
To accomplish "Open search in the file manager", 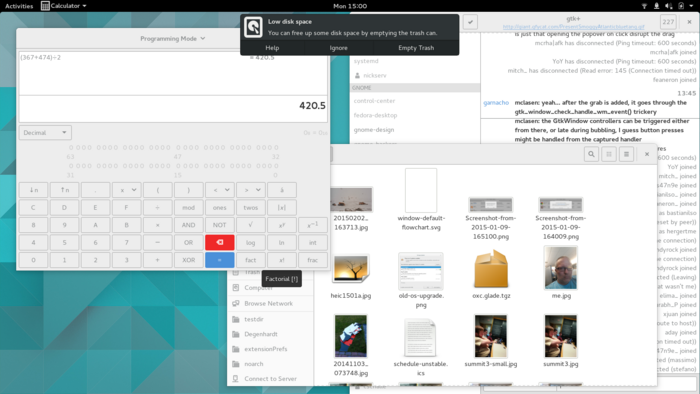I will point(591,154).
